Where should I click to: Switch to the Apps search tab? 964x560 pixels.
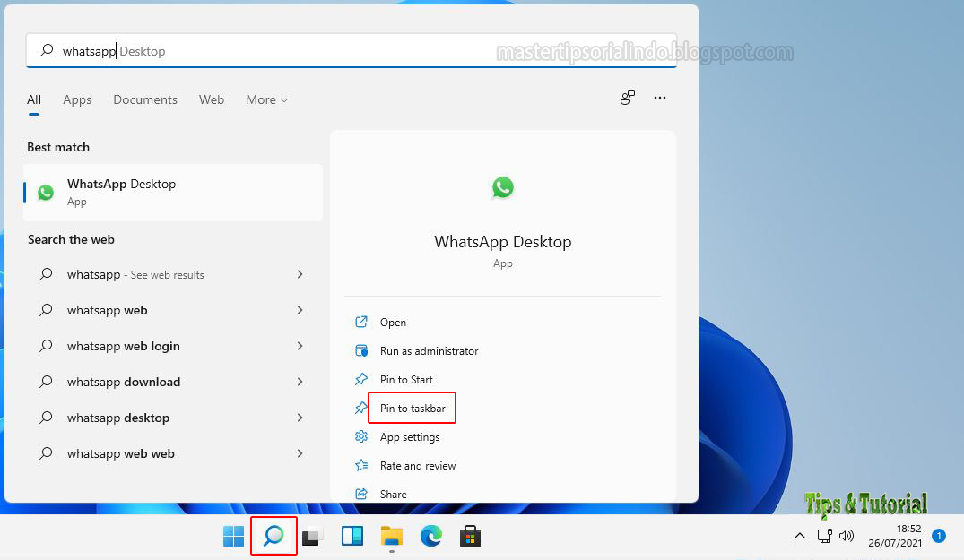point(77,99)
